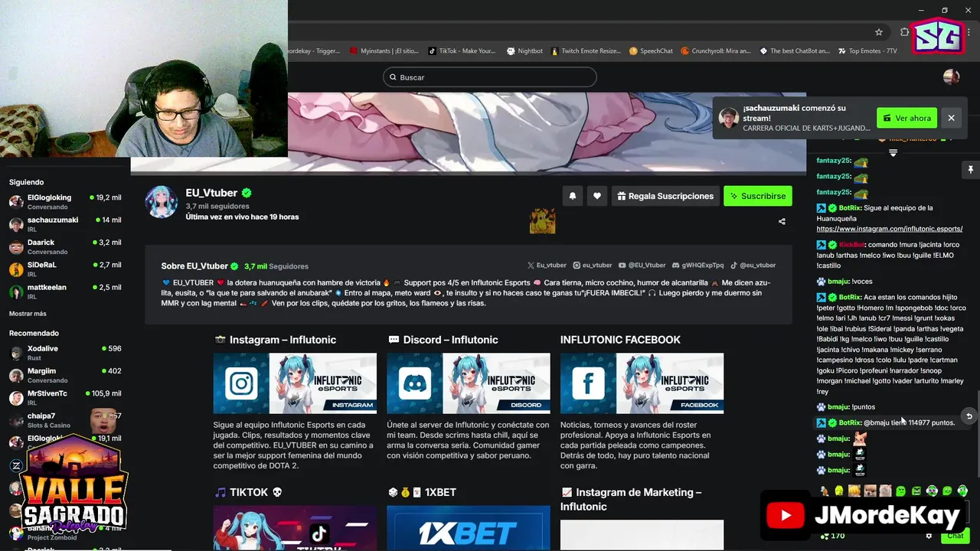Open MrStivenTc in Recomendado list

point(65,397)
